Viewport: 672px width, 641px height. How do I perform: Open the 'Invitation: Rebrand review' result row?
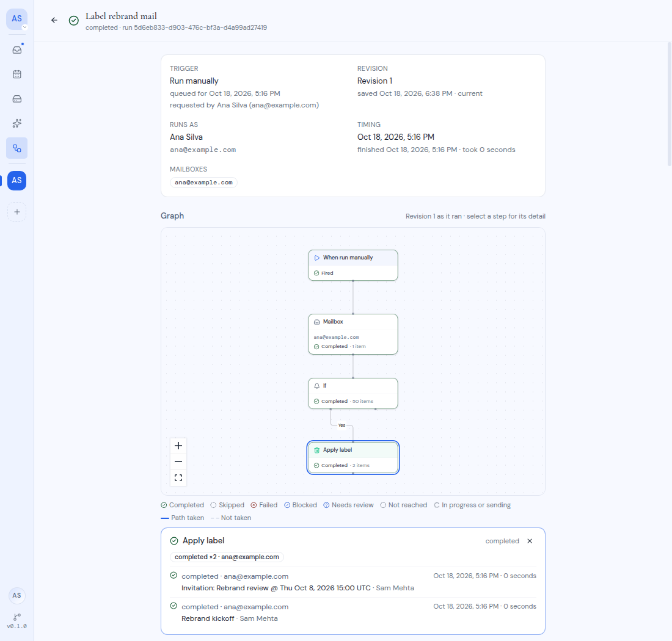point(353,582)
